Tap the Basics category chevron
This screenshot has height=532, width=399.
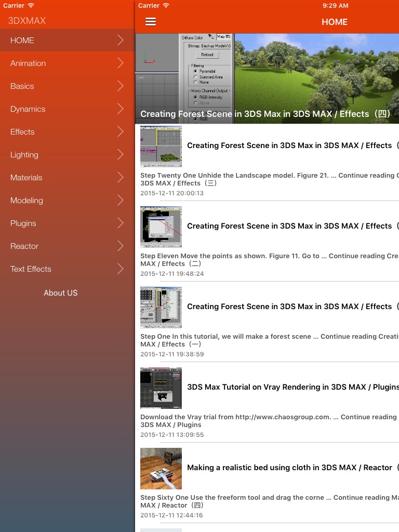[x=121, y=86]
